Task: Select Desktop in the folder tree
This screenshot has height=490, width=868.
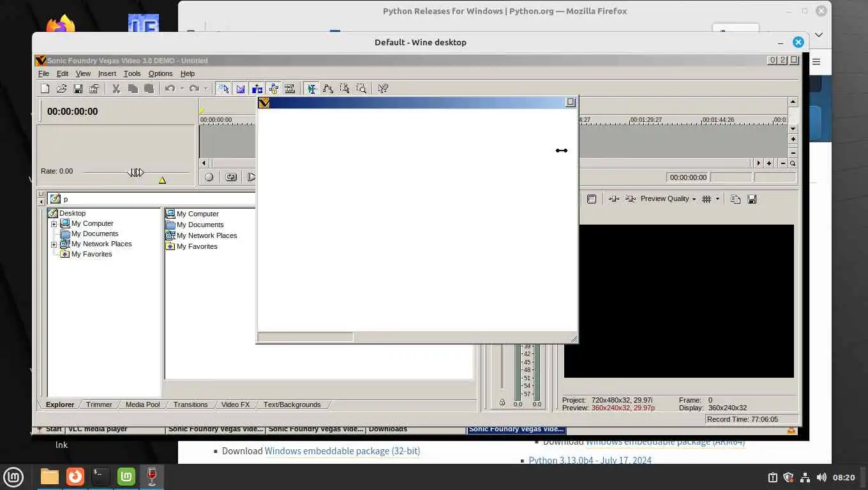Action: tap(72, 213)
